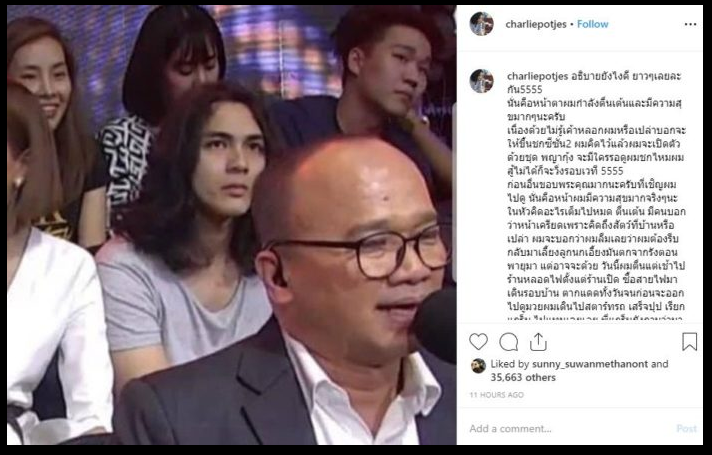Click the gray scrollbar beside the caption
The width and height of the screenshot is (712, 455).
[454, 193]
